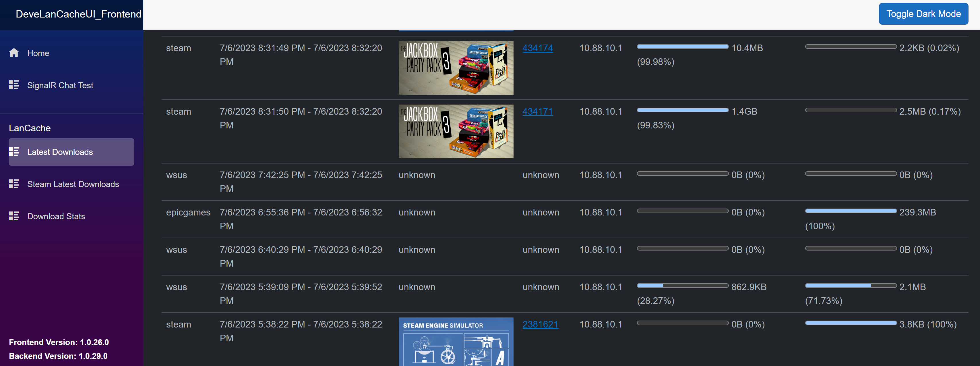Click Steam Engine Simulator thumbnail

[x=456, y=342]
